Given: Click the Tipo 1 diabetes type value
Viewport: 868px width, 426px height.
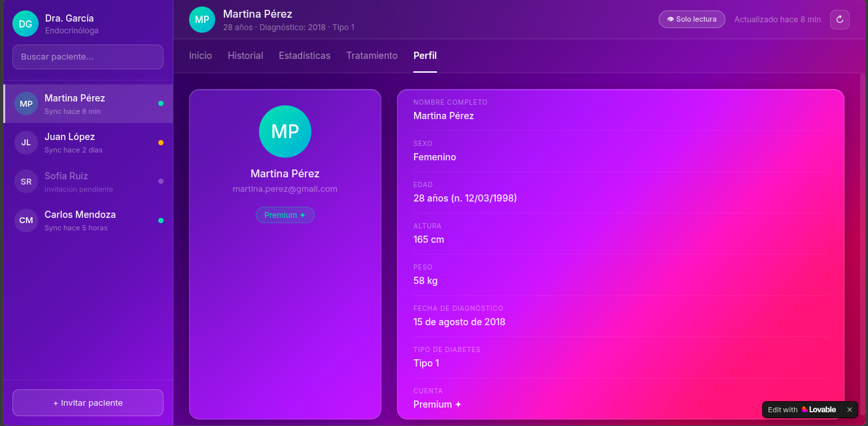Looking at the screenshot, I should [x=426, y=363].
